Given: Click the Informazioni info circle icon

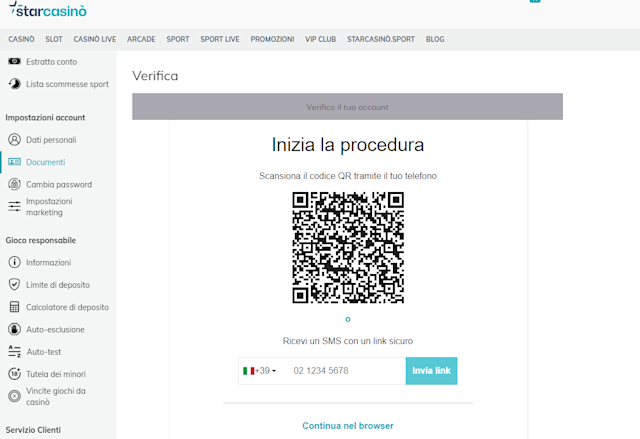Looking at the screenshot, I should [x=14, y=262].
